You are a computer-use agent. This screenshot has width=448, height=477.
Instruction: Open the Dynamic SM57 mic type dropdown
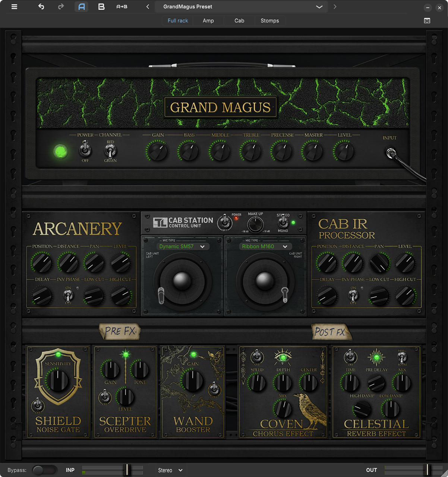182,246
